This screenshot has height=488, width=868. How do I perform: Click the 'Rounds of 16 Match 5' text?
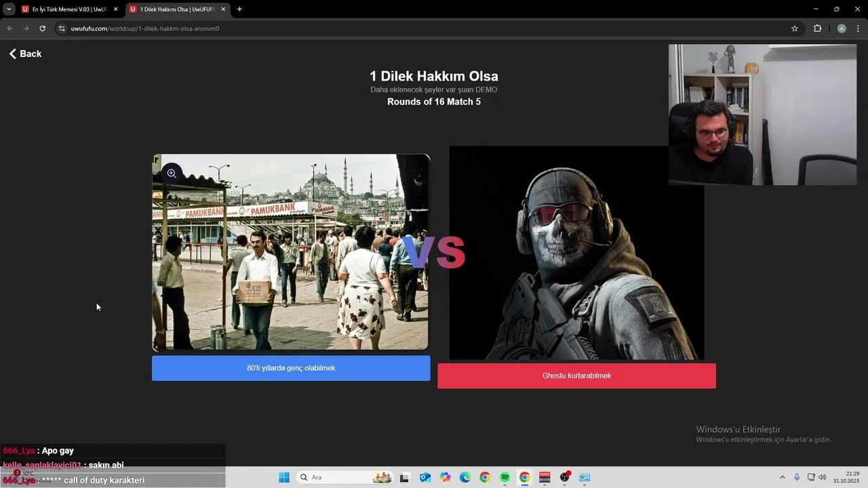434,102
